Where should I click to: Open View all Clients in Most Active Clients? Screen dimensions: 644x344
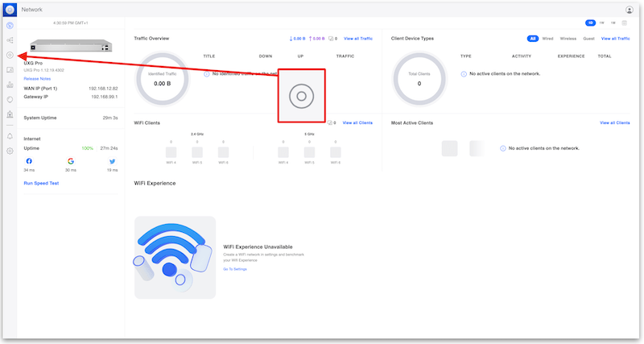tap(614, 123)
